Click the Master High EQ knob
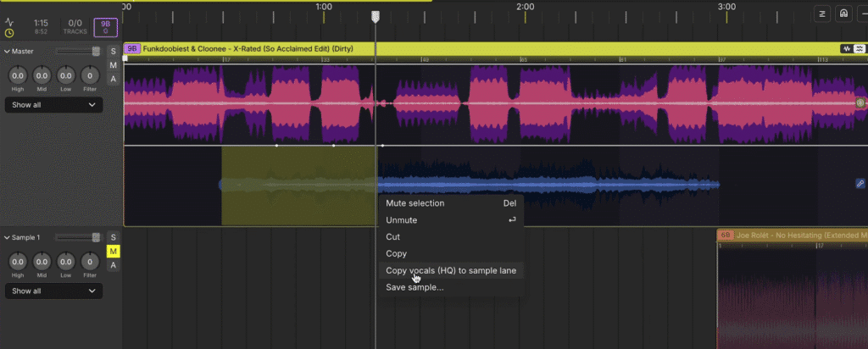 point(18,75)
